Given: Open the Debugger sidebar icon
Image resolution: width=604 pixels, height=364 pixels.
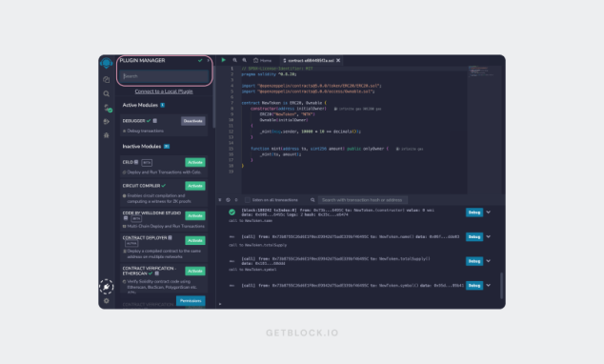Looking at the screenshot, I should [107, 135].
